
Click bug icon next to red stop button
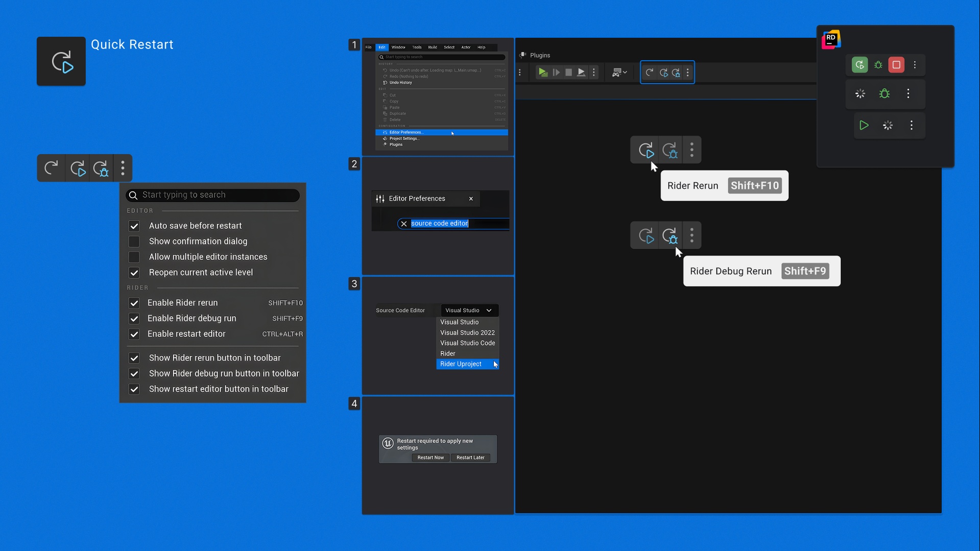click(x=878, y=65)
